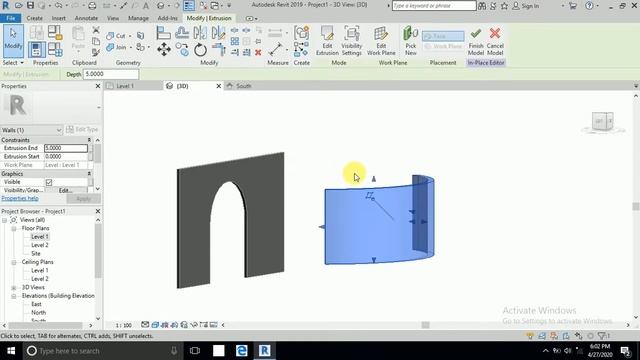Screen dimensions: 640x360
Task: Open the Manage ribbon tab
Action: click(x=138, y=18)
